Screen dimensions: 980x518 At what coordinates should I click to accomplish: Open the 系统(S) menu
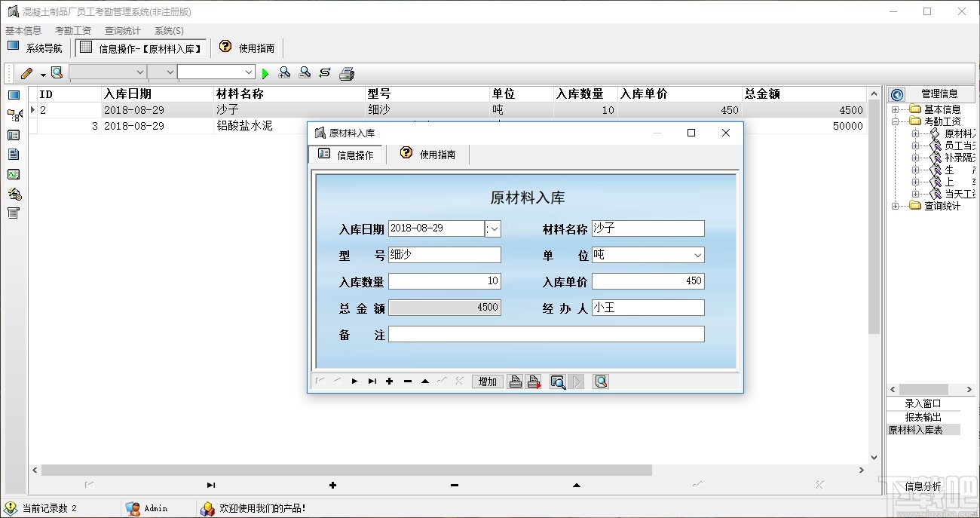(169, 31)
